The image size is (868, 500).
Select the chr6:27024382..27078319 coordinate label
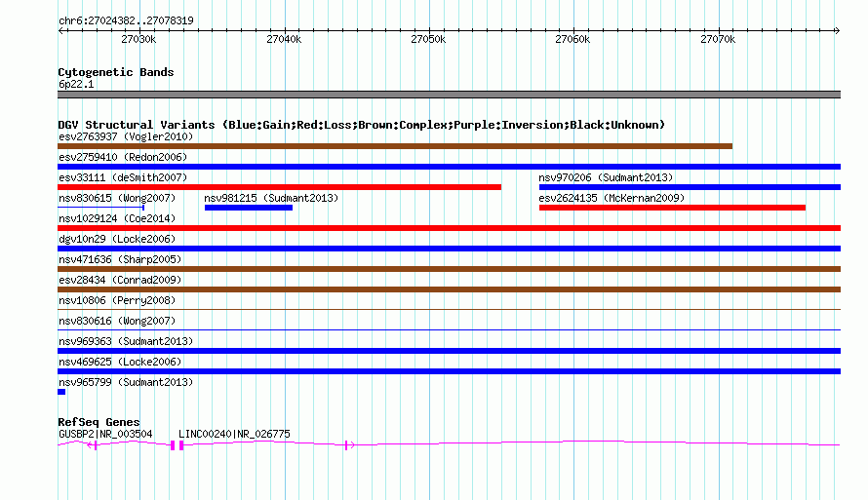pos(126,21)
